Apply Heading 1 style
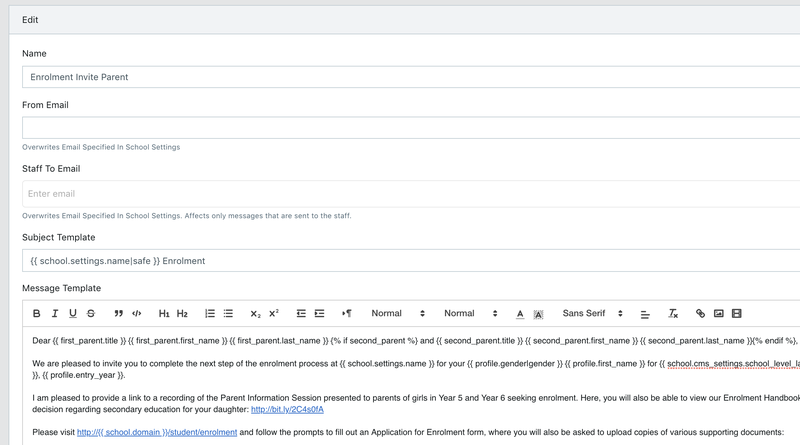The image size is (800, 445). tap(164, 313)
